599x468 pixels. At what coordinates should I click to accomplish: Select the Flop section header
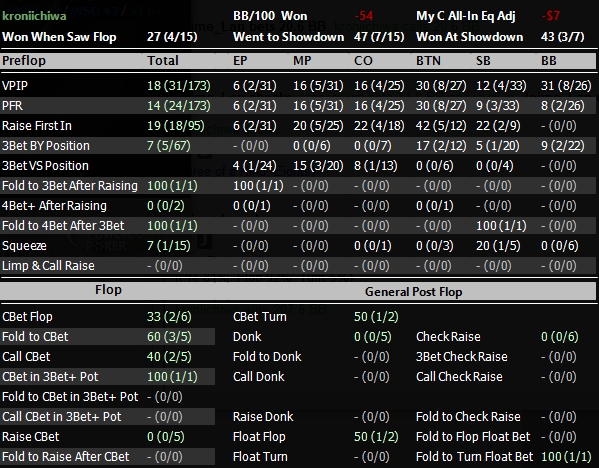(x=108, y=290)
